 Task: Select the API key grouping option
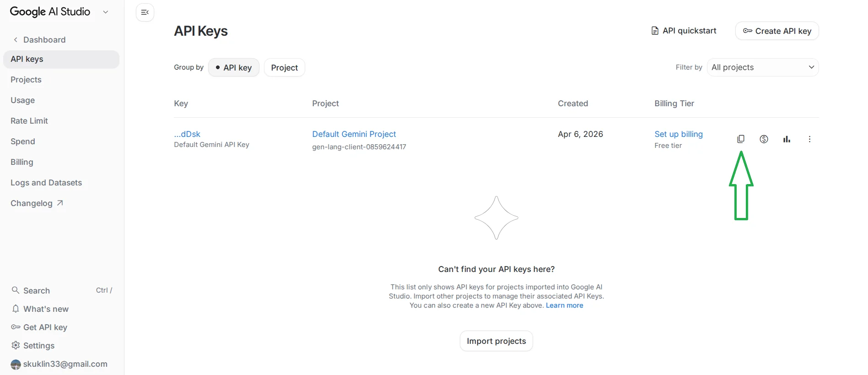click(233, 67)
